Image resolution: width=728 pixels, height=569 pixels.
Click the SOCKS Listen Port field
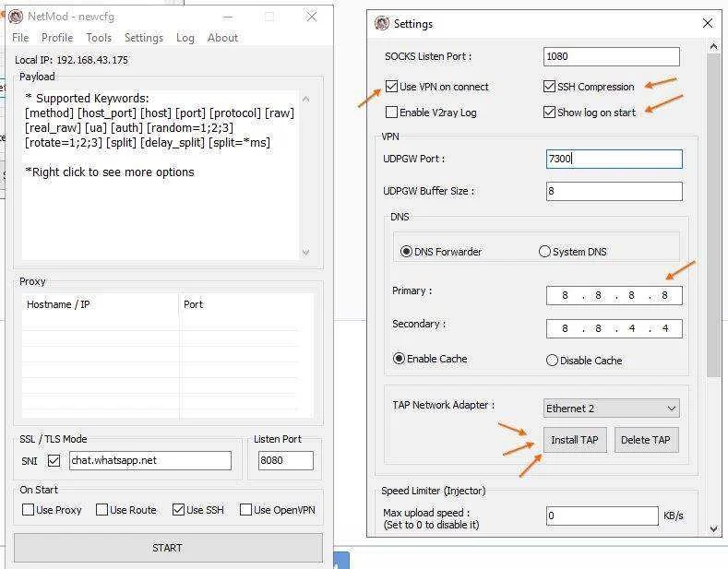[612, 56]
